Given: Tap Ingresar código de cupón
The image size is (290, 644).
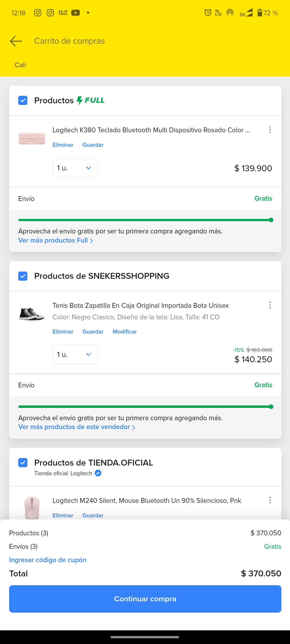Looking at the screenshot, I should (x=48, y=560).
